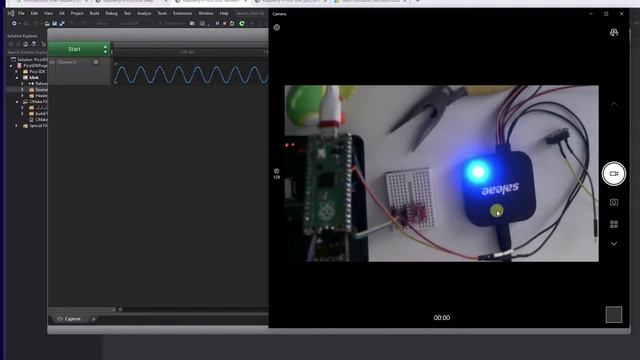Screen dimensions: 640x360
Task: Open the camera roll thumbnail
Action: 613,315
